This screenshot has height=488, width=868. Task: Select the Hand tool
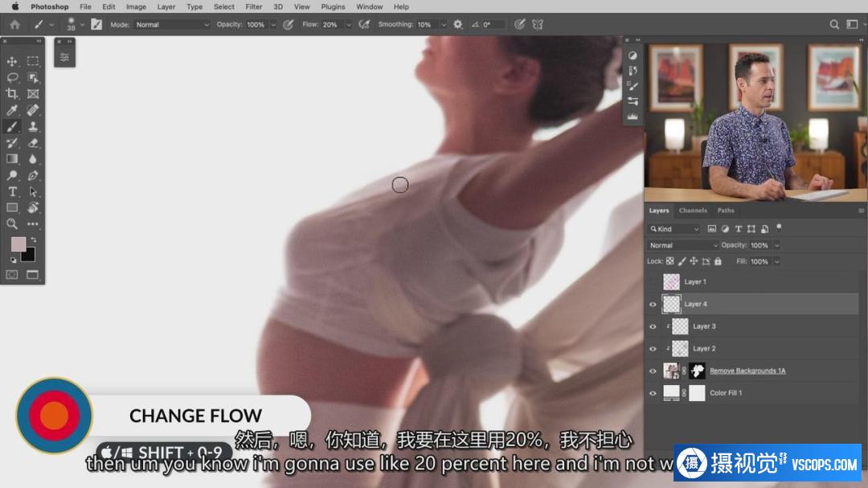pos(33,207)
